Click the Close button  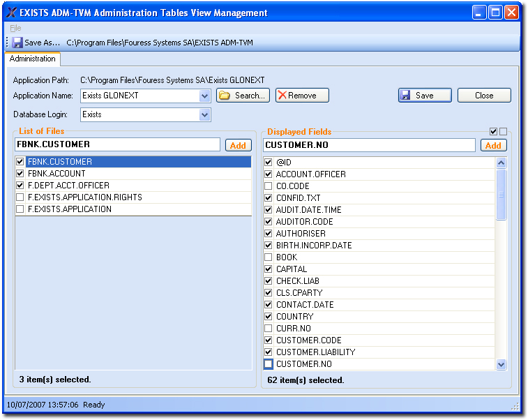(x=484, y=96)
